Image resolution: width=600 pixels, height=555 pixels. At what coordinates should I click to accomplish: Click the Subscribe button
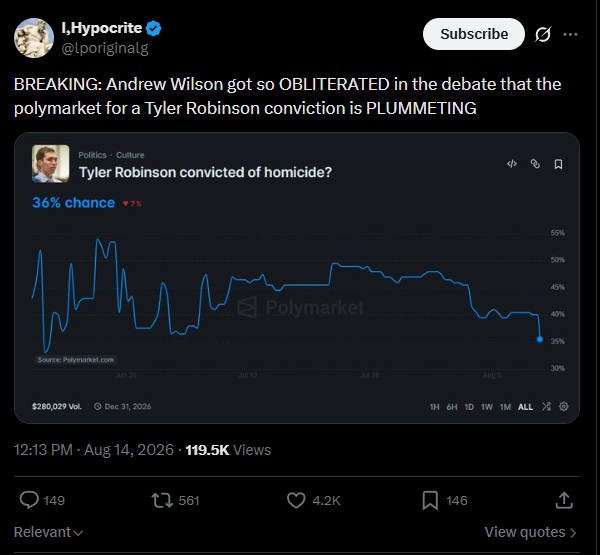pos(474,34)
